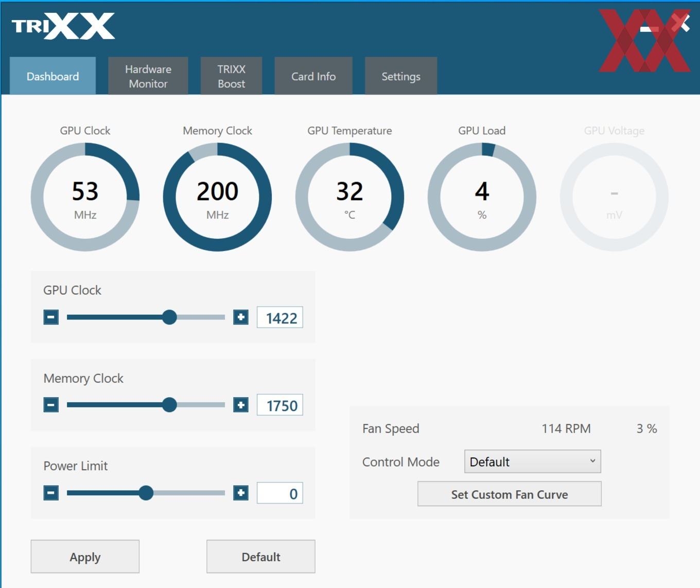Image resolution: width=700 pixels, height=588 pixels.
Task: Click the 114 RPM fan speed reading
Action: click(566, 429)
